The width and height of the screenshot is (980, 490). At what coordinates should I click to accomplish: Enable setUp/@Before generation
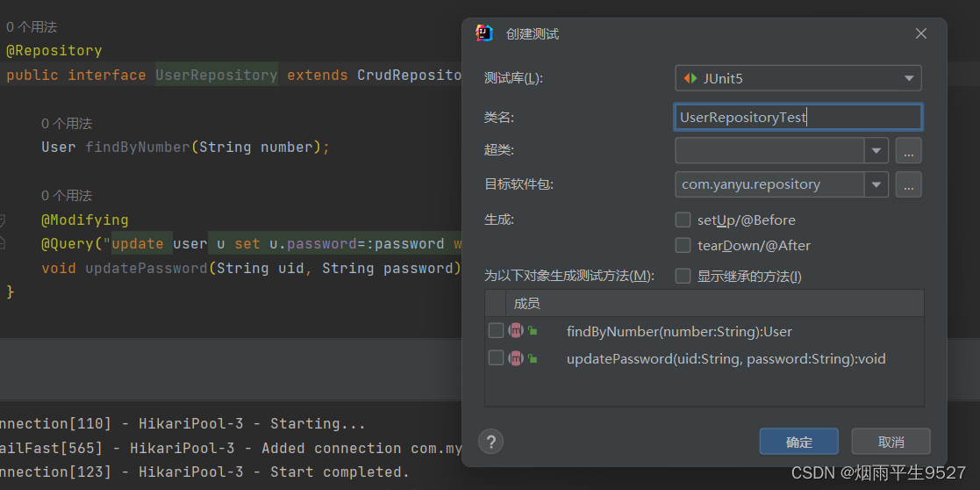pos(683,220)
